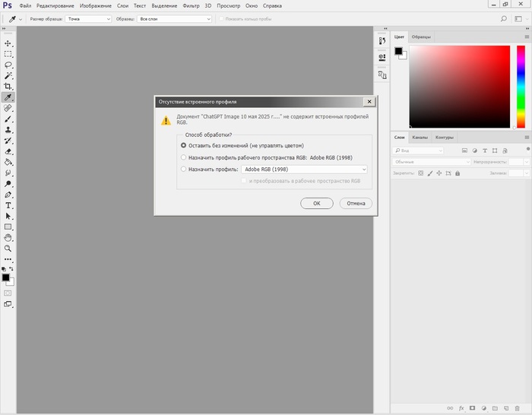Click the lock-all icon in Layers panel
Viewport: 532px width, 415px height.
click(x=457, y=173)
